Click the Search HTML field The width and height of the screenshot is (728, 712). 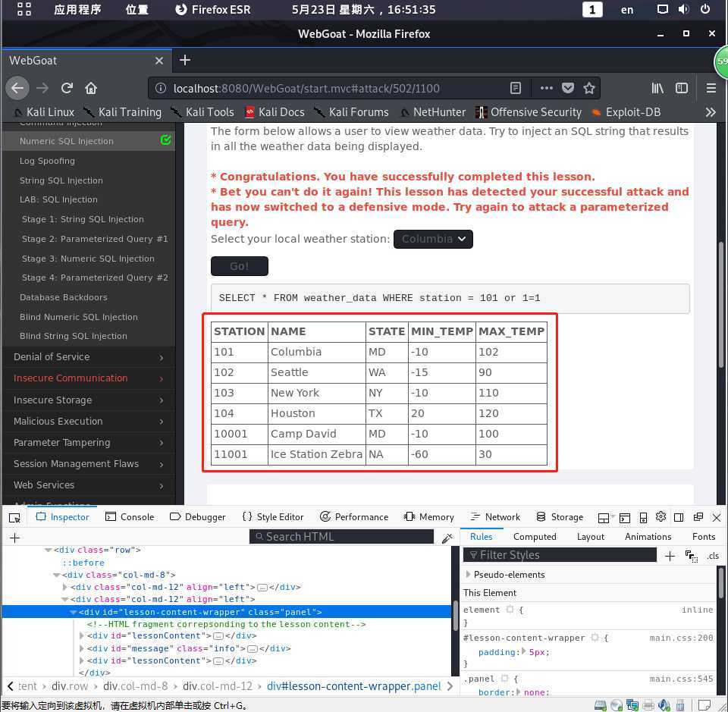click(341, 537)
